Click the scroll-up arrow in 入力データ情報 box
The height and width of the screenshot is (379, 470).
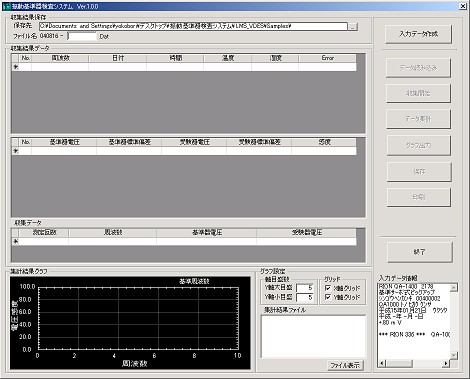tap(454, 287)
